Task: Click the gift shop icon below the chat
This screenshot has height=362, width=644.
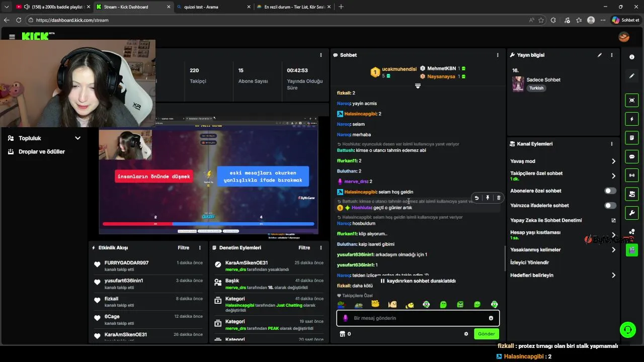Action: (342, 334)
